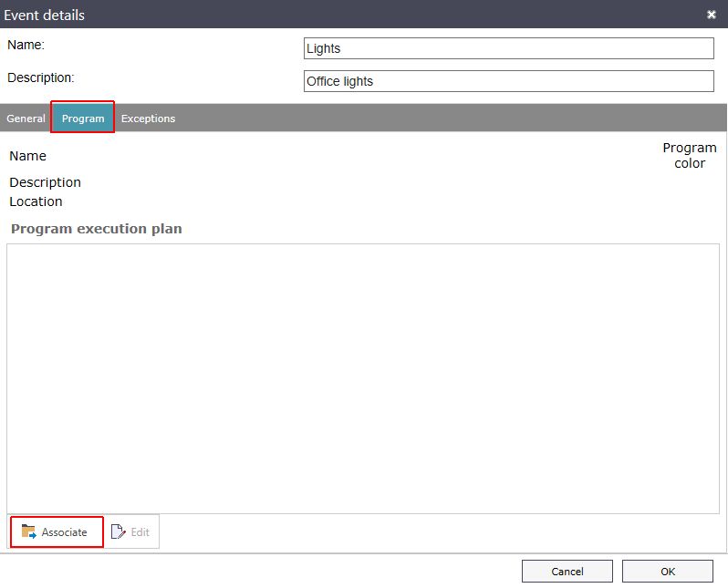728x588 pixels.
Task: Click the 'Program execution plan' heading
Action: [97, 229]
